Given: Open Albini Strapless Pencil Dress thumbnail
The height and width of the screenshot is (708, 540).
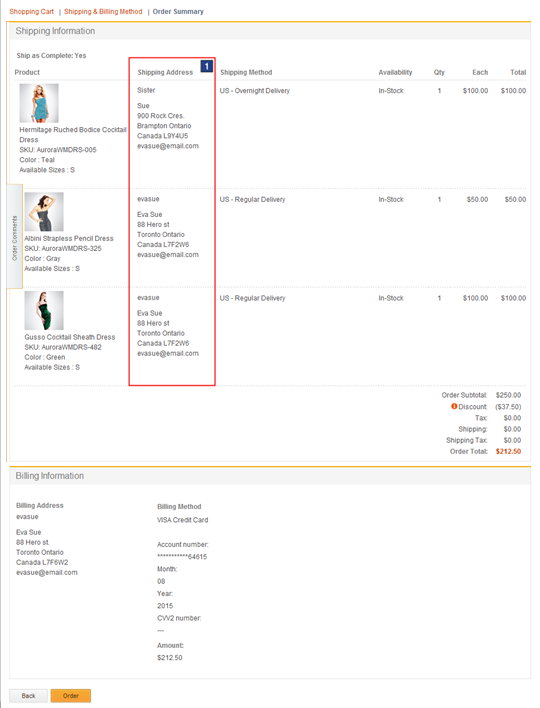Looking at the screenshot, I should pos(44,212).
